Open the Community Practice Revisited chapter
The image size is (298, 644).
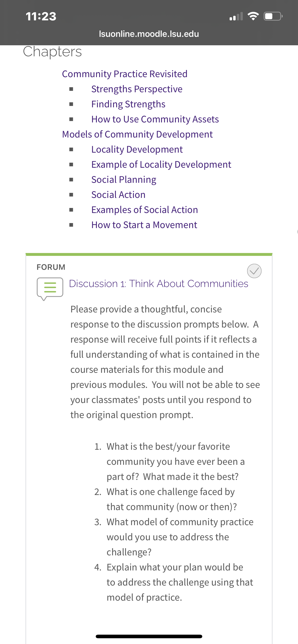pos(125,74)
